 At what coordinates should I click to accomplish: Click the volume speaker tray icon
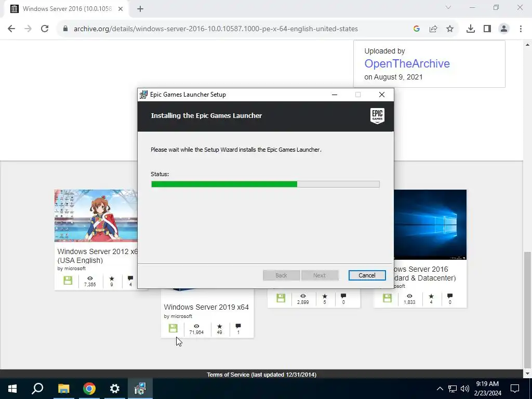point(465,389)
